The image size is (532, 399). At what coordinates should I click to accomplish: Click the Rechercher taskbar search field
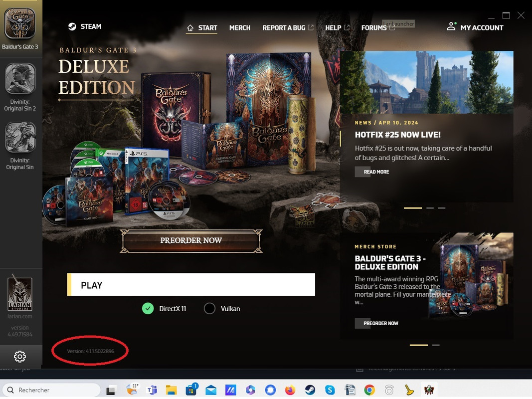(51, 390)
